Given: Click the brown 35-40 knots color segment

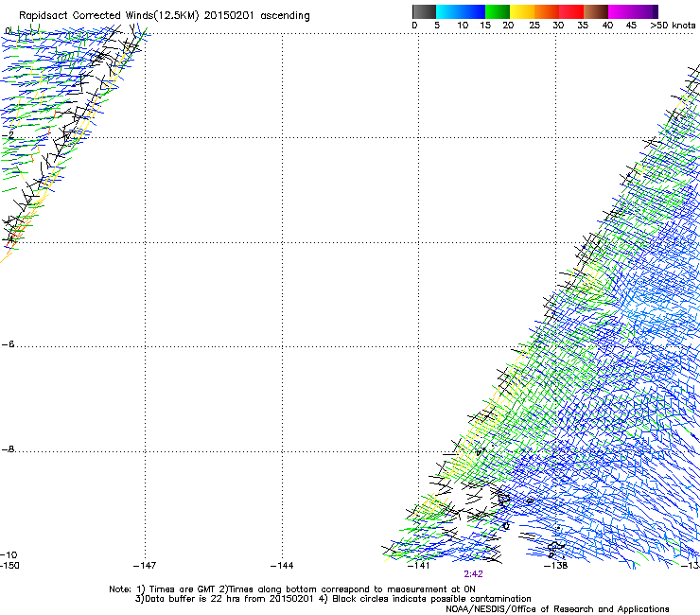Looking at the screenshot, I should click(x=596, y=11).
